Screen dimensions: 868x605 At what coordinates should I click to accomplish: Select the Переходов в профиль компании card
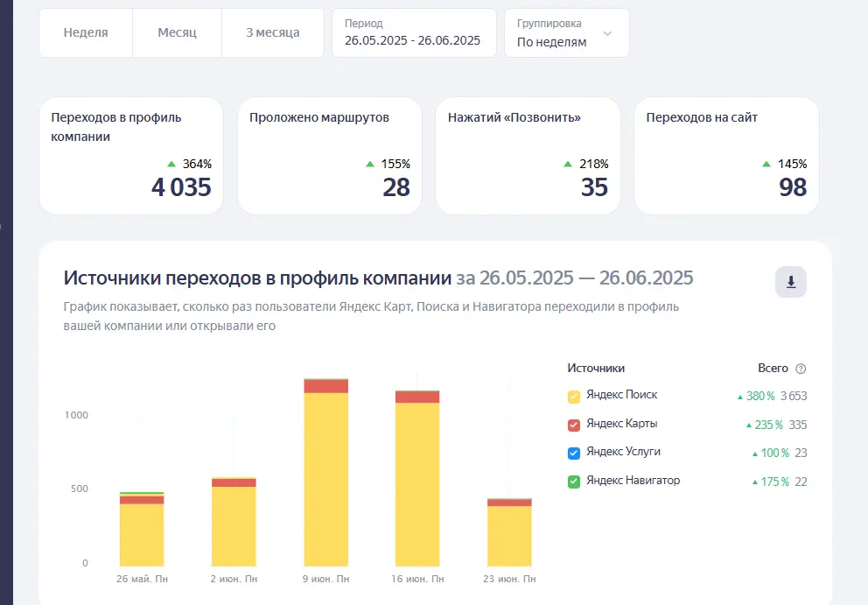click(x=131, y=156)
